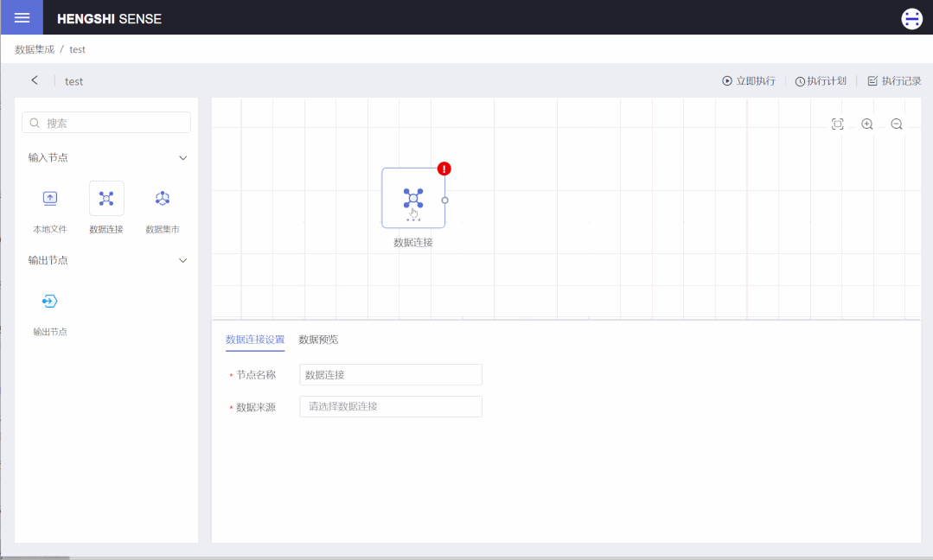
Task: Click the HENGSHI SENSE logo
Action: (109, 19)
